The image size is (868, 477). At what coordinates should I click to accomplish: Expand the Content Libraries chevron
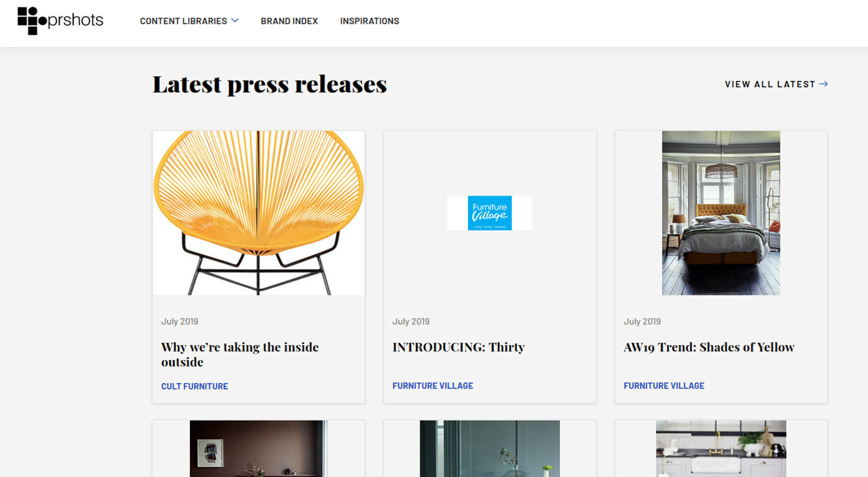pos(235,20)
